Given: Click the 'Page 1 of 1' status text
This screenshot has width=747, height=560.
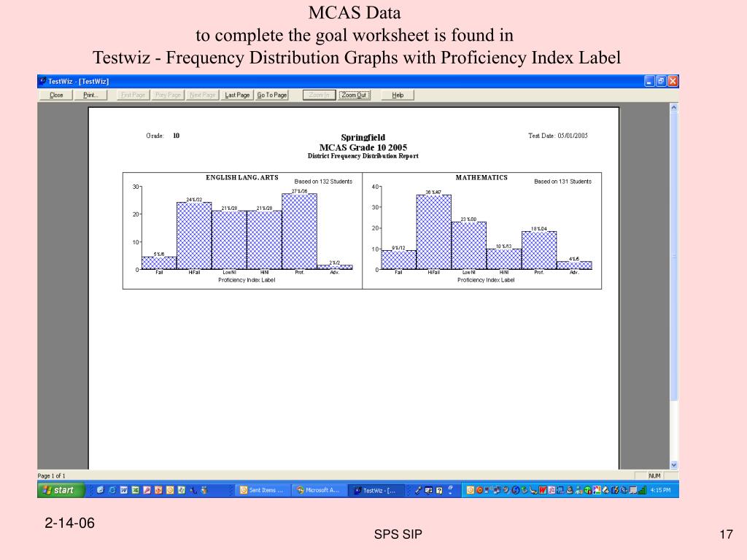Looking at the screenshot, I should pyautogui.click(x=52, y=475).
